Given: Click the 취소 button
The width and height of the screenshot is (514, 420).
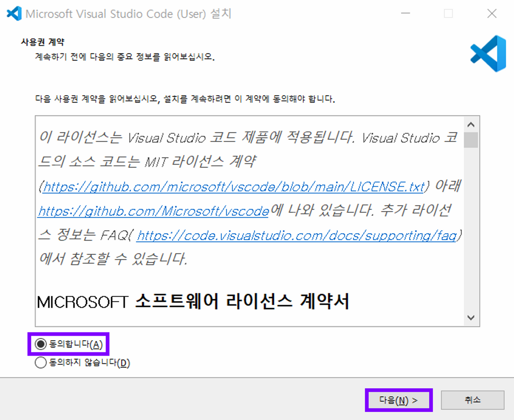Looking at the screenshot, I should [473, 400].
